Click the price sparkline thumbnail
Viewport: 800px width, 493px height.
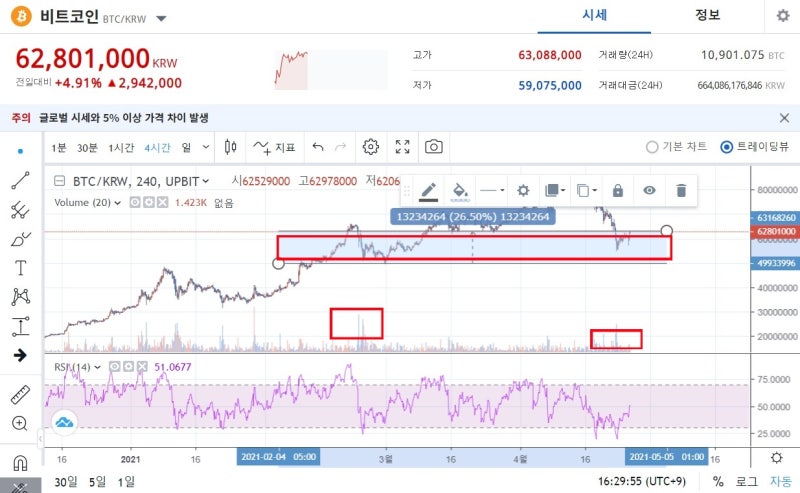[x=331, y=70]
